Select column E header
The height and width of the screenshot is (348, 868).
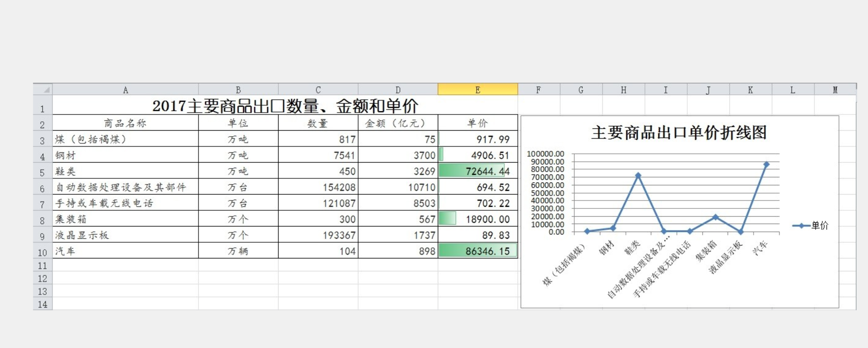[x=477, y=90]
